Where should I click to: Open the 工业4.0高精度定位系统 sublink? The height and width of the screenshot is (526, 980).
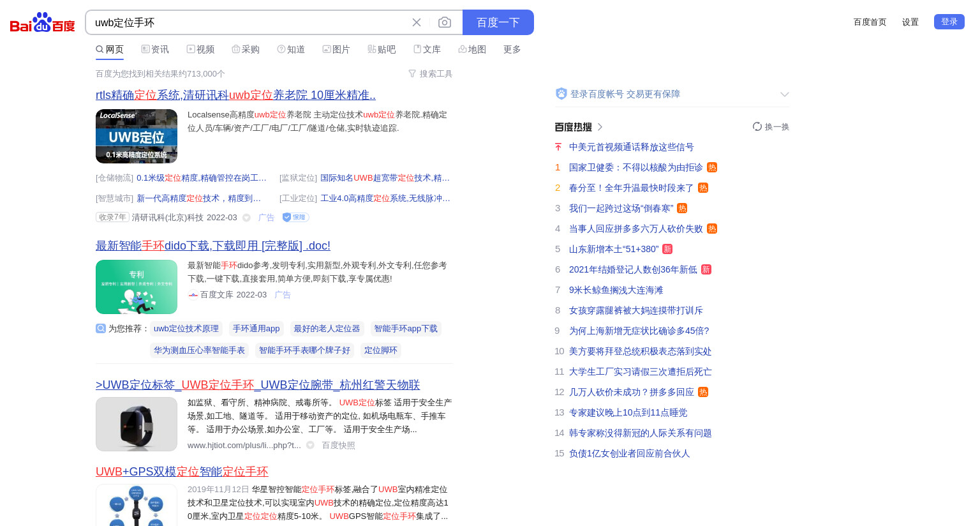point(385,199)
